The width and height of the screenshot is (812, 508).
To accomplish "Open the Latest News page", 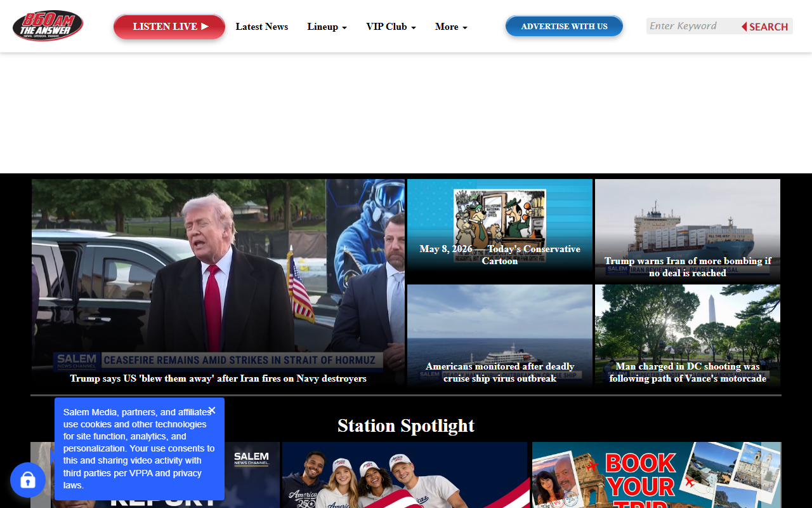I will point(262,27).
